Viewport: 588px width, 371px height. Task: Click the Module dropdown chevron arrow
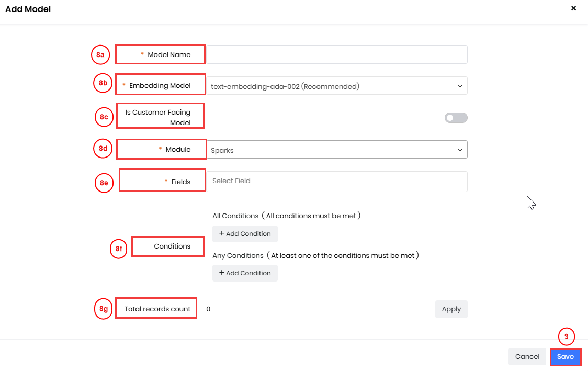tap(460, 150)
